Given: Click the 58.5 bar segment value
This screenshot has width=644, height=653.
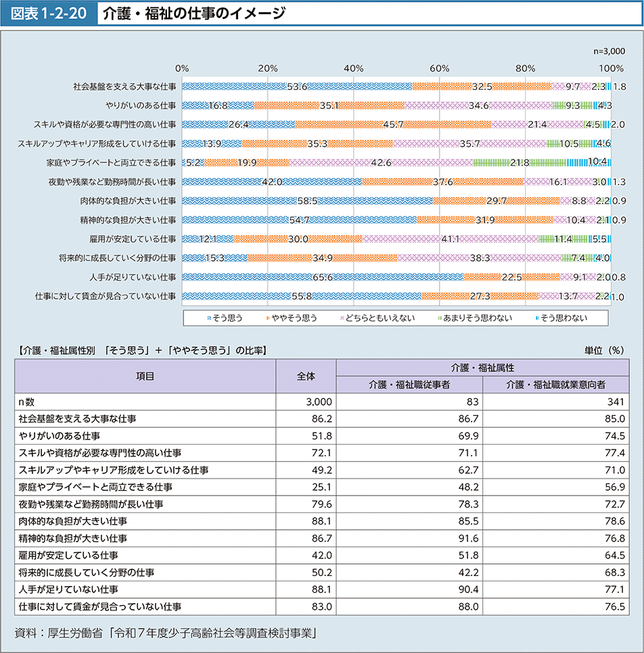Looking at the screenshot, I should point(308,201).
